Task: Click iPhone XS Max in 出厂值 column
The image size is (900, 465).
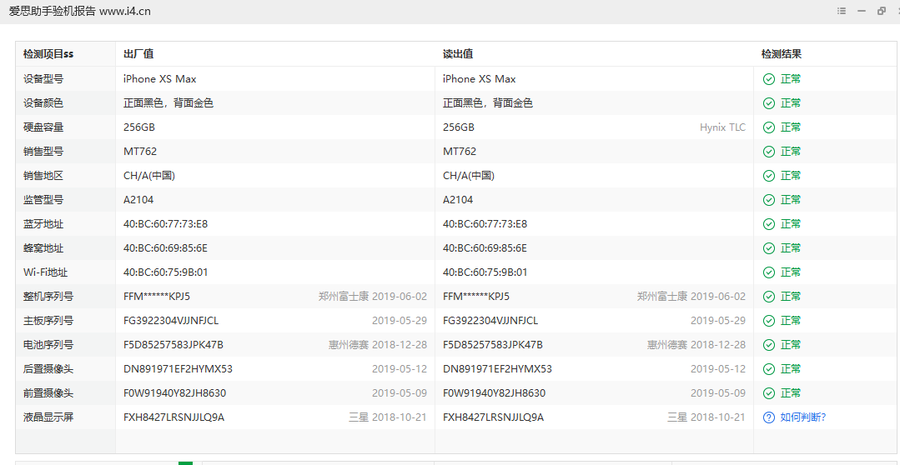Action: pyautogui.click(x=160, y=79)
